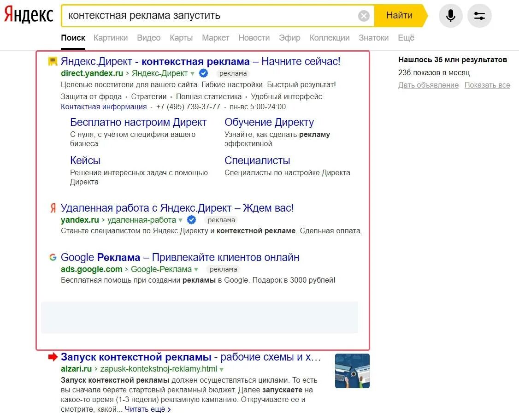Open Бесплатно настроим Директ sitelink
519x420 pixels.
coord(138,122)
